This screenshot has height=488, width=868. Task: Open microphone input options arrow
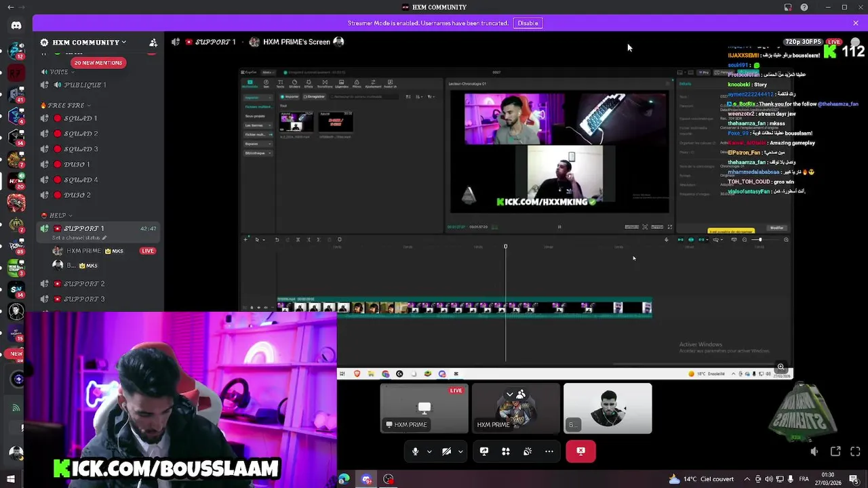click(x=429, y=451)
